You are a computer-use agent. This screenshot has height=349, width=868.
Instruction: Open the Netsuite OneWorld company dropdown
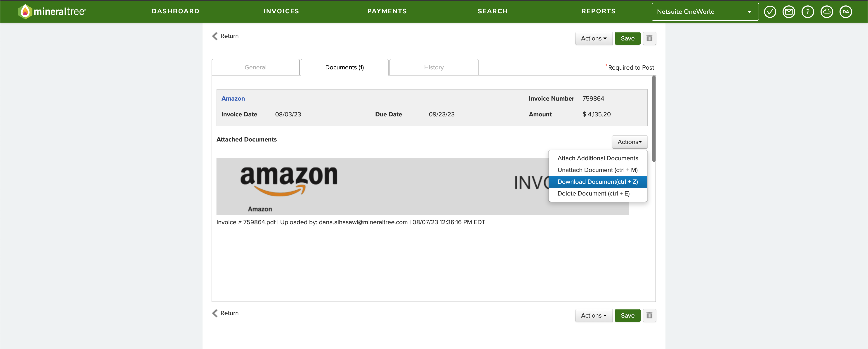(705, 12)
